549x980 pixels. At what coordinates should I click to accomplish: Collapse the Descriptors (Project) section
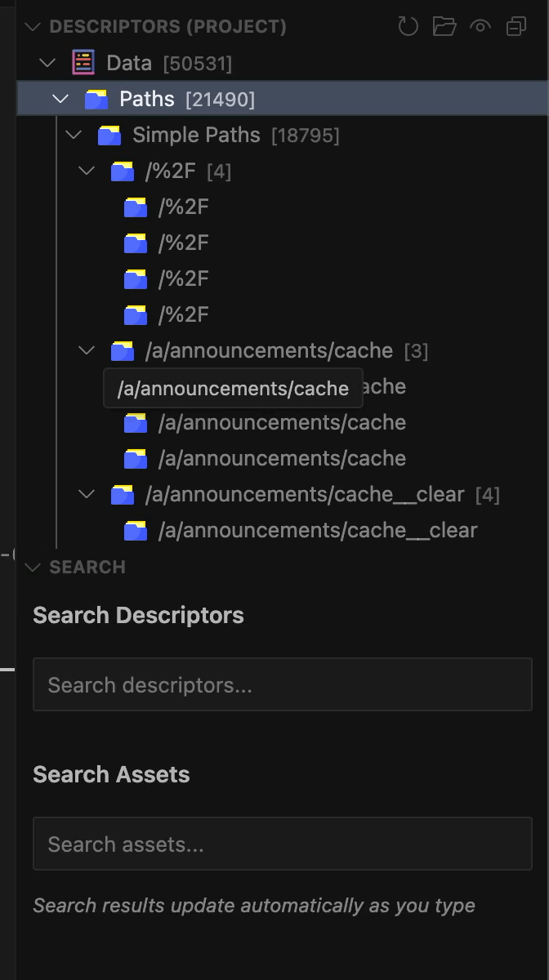tap(33, 27)
